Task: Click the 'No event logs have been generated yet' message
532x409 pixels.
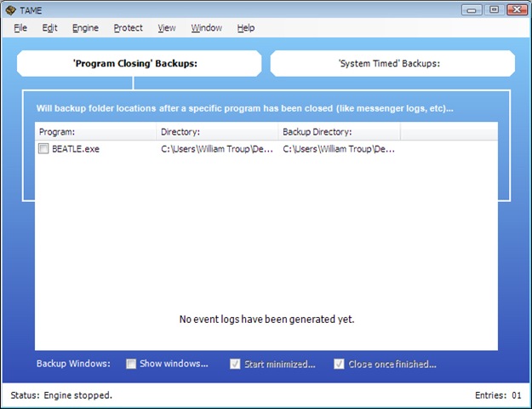Action: point(266,320)
